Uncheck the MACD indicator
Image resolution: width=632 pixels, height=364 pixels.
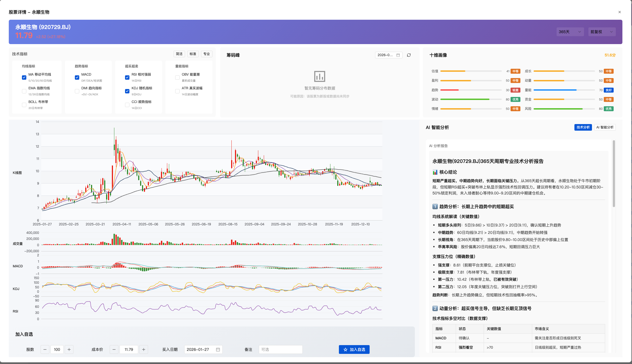pyautogui.click(x=77, y=77)
